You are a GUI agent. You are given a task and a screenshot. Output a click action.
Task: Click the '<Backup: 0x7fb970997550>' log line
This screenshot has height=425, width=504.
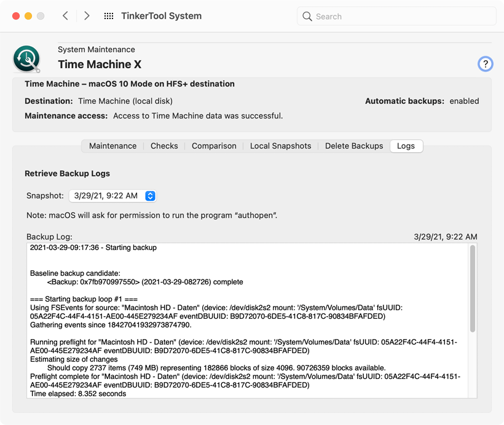coord(145,282)
